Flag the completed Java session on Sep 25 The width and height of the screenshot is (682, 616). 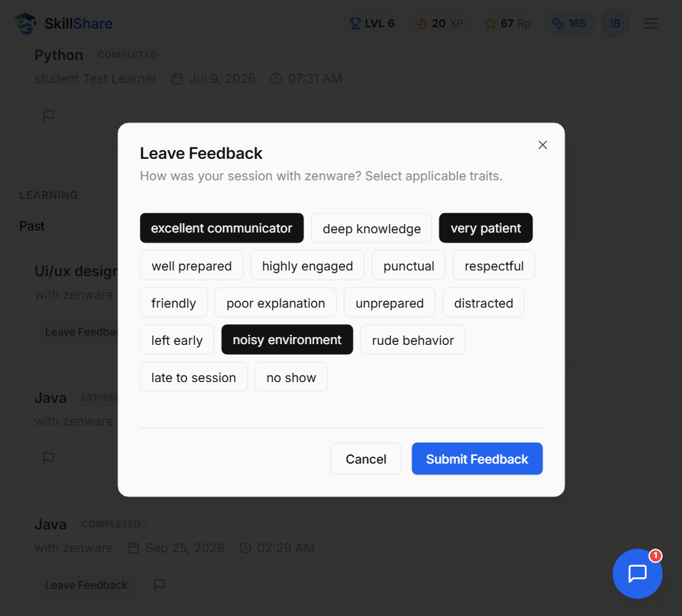(160, 585)
